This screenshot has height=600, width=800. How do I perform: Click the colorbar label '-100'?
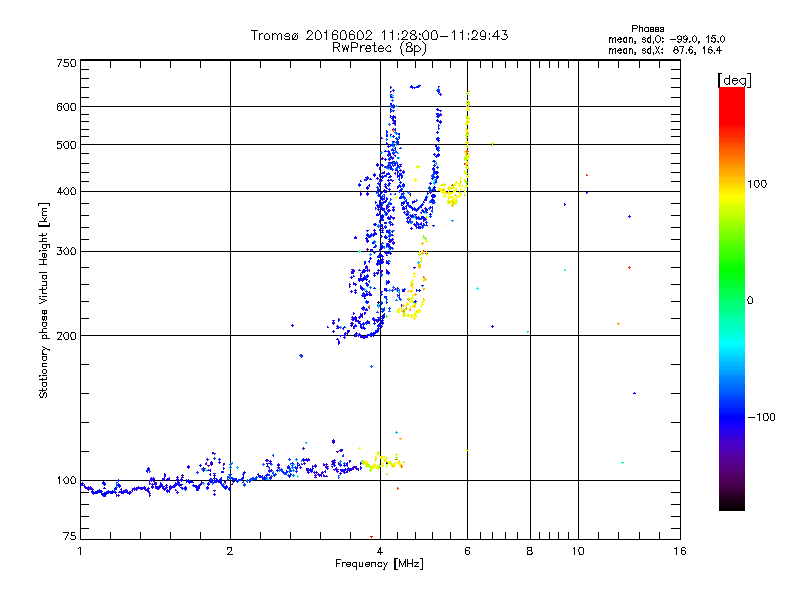click(762, 417)
